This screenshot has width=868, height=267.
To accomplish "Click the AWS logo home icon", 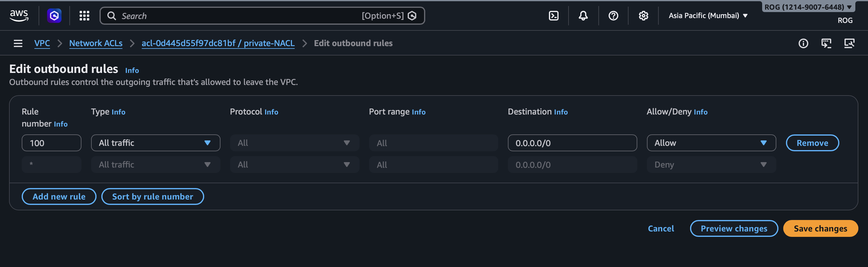I will pyautogui.click(x=19, y=15).
